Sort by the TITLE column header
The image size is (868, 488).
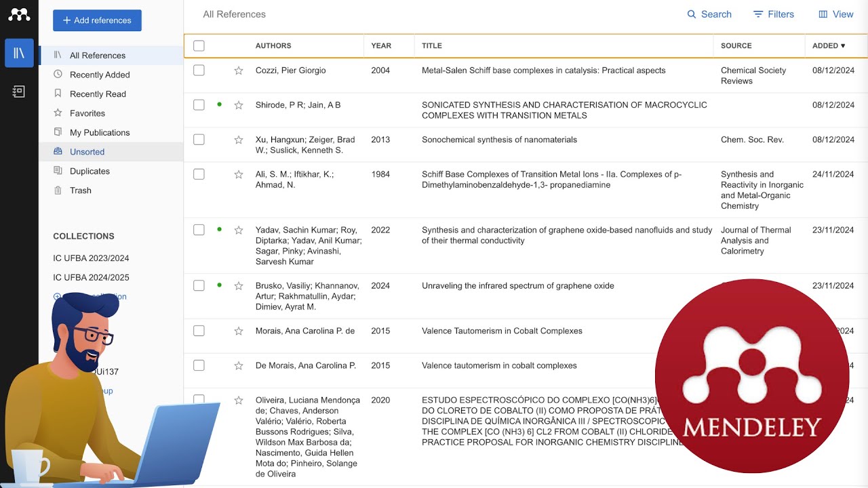coord(432,46)
